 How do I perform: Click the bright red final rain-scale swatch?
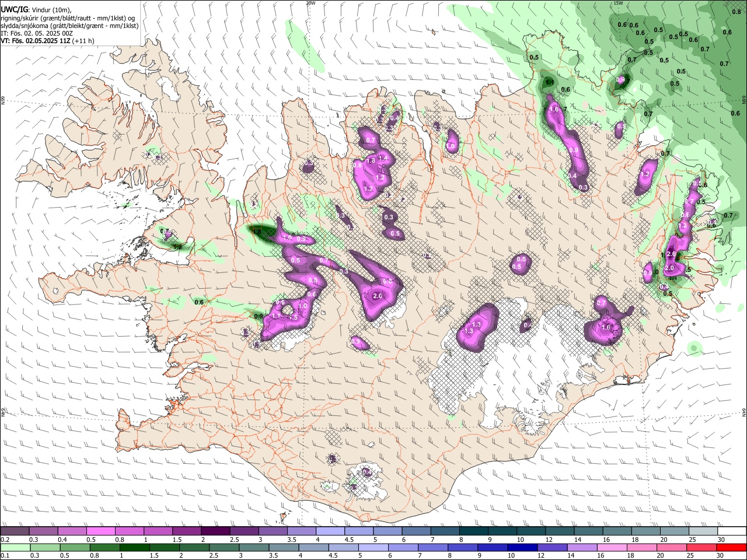[732, 547]
